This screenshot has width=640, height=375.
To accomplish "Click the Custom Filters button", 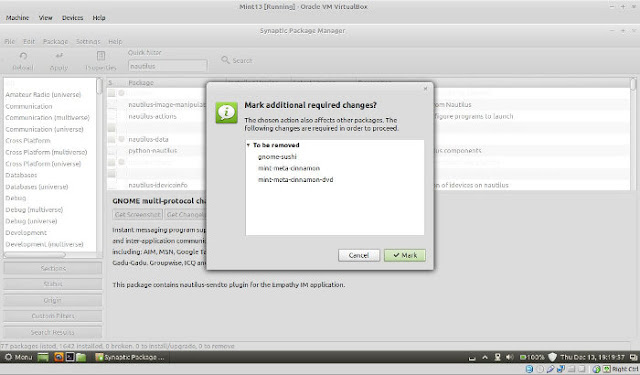I will tap(53, 316).
